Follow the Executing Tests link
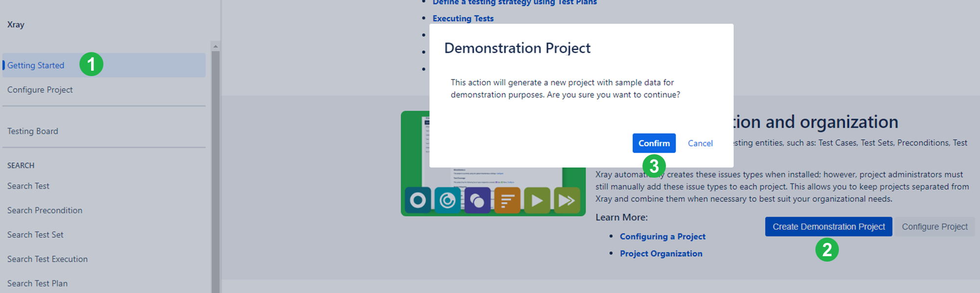The image size is (980, 293). pyautogui.click(x=463, y=19)
